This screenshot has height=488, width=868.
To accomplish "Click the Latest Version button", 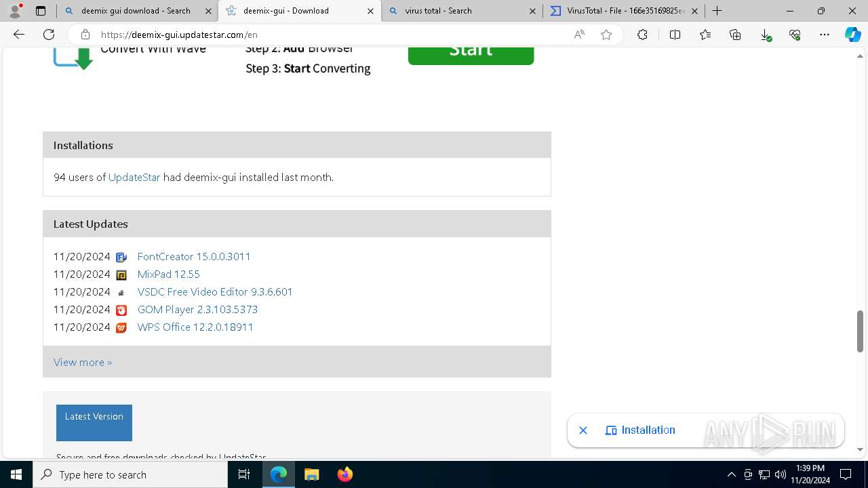I will click(94, 422).
